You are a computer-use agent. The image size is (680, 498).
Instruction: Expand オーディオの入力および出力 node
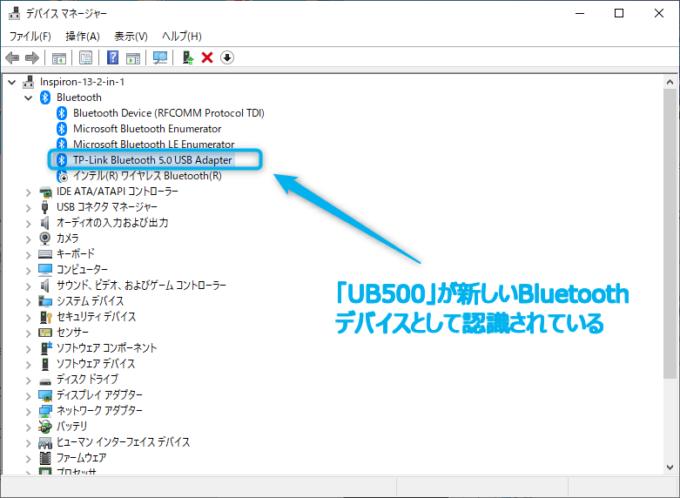coord(29,223)
